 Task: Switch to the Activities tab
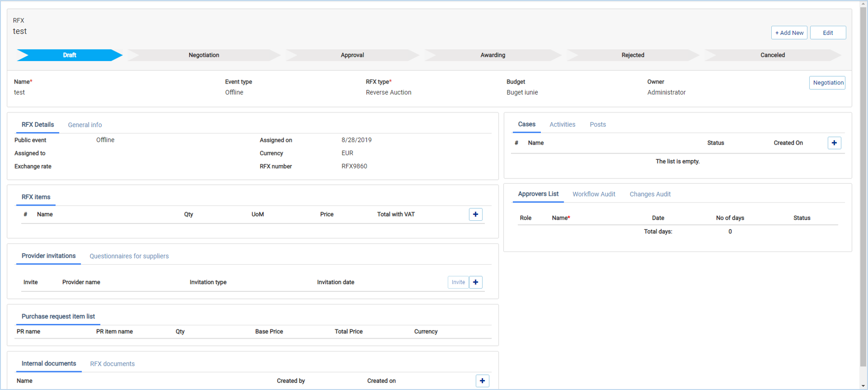(562, 125)
